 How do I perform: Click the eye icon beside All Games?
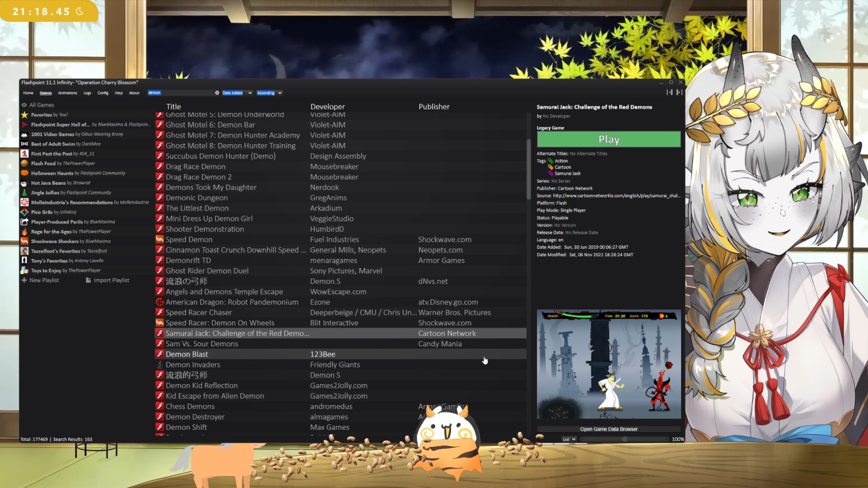(24, 105)
